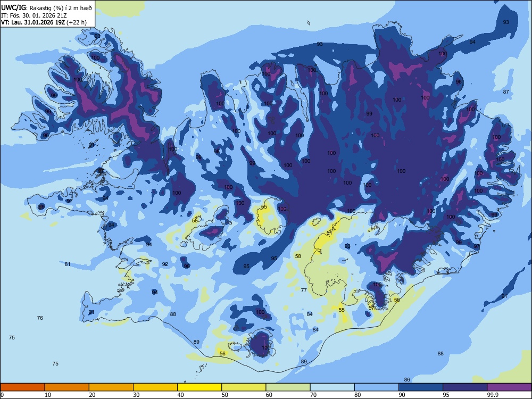
Task: Click the 20–30 legend color swatch
Action: (x=111, y=387)
